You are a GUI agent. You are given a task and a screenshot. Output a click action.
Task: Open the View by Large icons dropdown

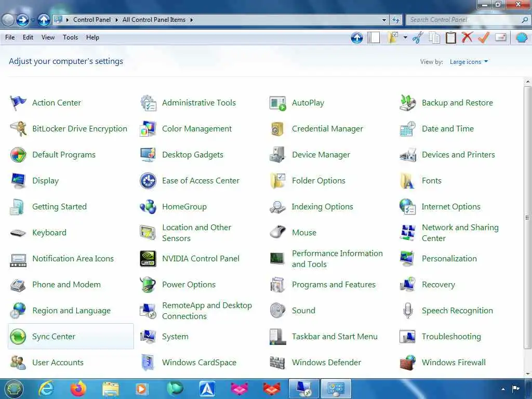click(x=469, y=62)
